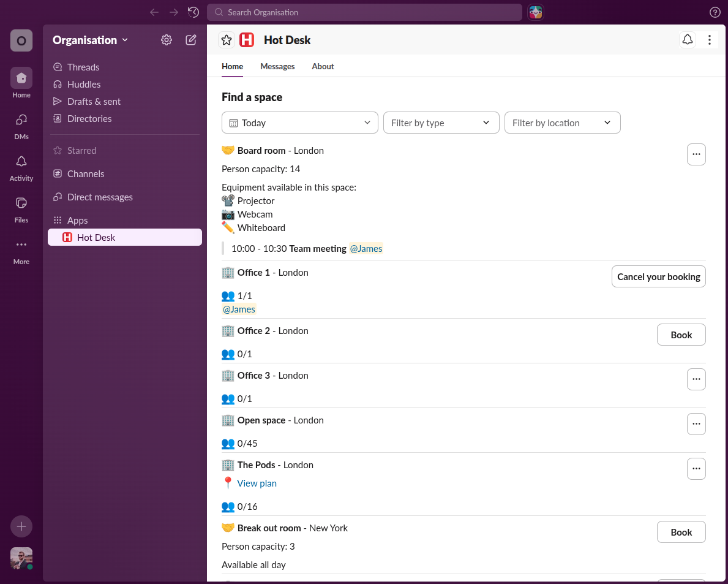Open the Filter by location dropdown
Image resolution: width=728 pixels, height=584 pixels.
coord(562,123)
